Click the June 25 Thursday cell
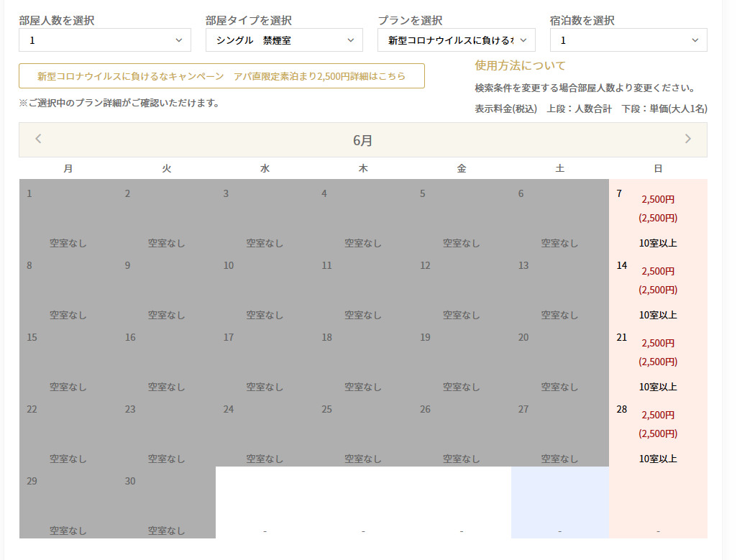The height and width of the screenshot is (560, 737). (x=362, y=430)
